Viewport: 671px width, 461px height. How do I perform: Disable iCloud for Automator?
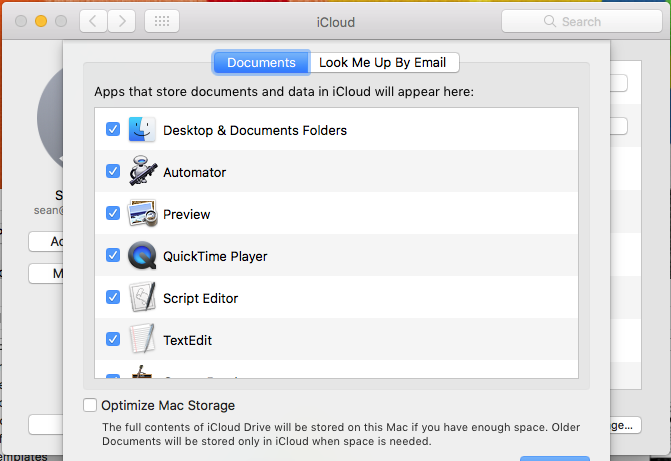113,172
